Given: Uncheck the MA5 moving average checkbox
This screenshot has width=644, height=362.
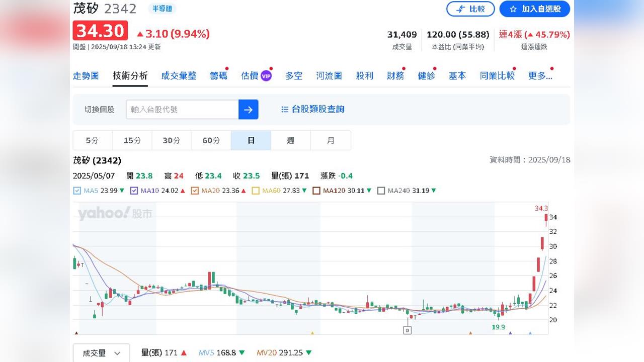Looking at the screenshot, I should point(77,191).
